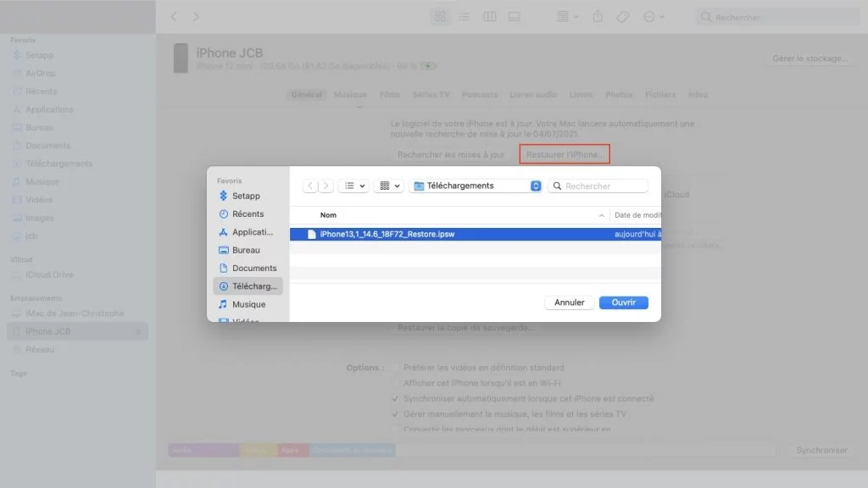
Task: Sort by Date de modification column
Action: coord(637,215)
